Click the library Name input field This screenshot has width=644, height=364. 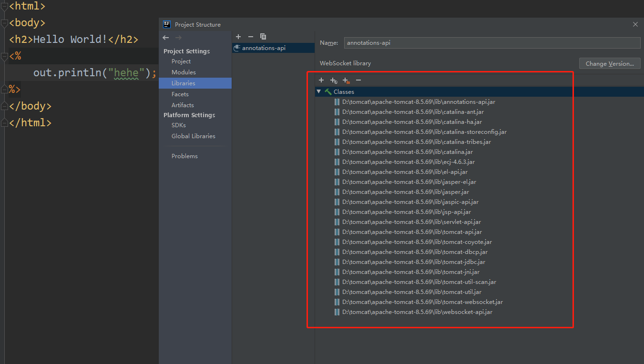492,43
